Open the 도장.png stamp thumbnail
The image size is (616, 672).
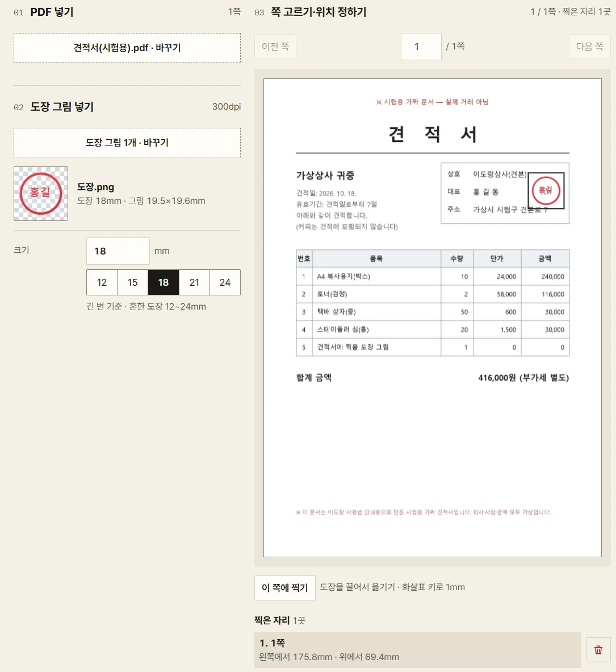(41, 194)
